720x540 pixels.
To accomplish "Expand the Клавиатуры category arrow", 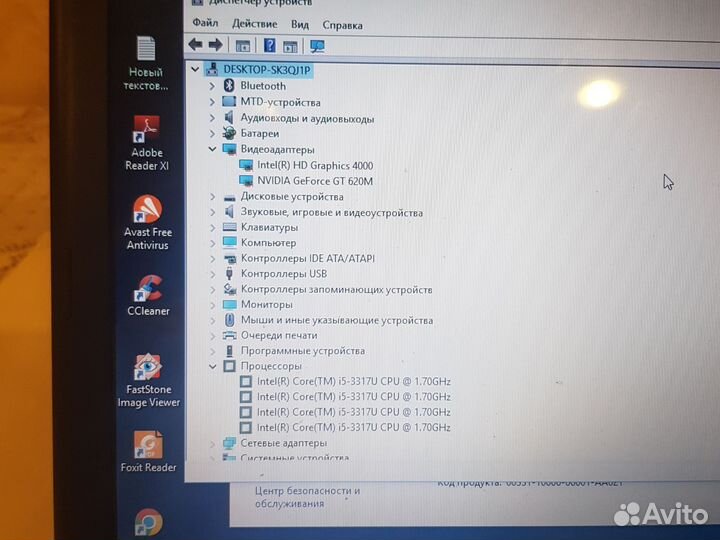I will [x=212, y=227].
